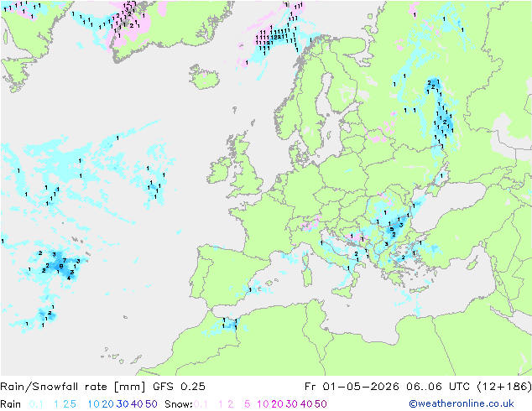Screen dimensions: 532x411
Task: Pick the Snow legend 40 value
Action: tap(306, 404)
